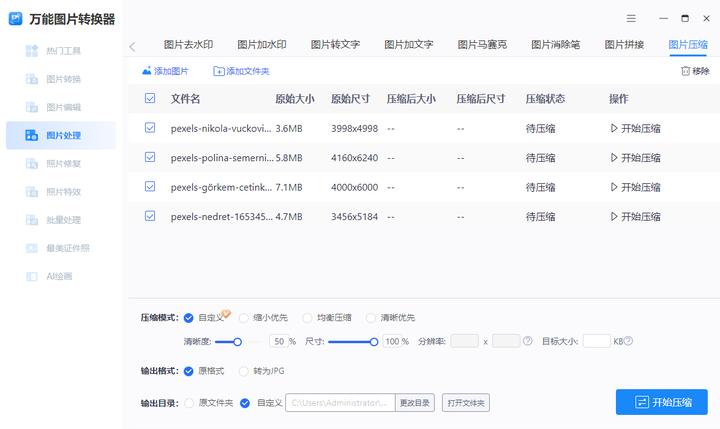Adjust the 尺寸 slider handle

pyautogui.click(x=374, y=342)
